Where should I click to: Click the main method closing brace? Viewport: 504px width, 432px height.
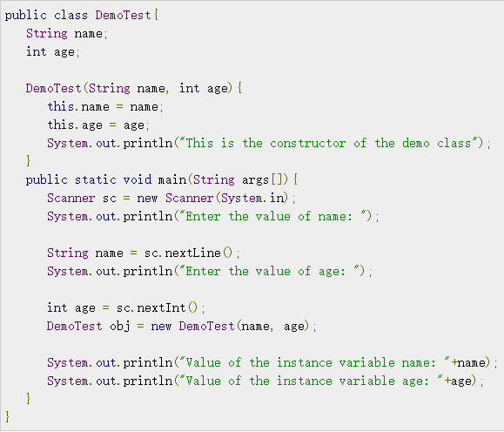coord(28,398)
